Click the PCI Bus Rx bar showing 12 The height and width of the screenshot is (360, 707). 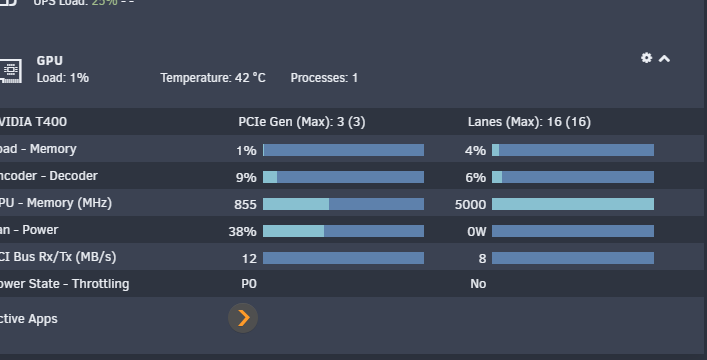point(344,258)
